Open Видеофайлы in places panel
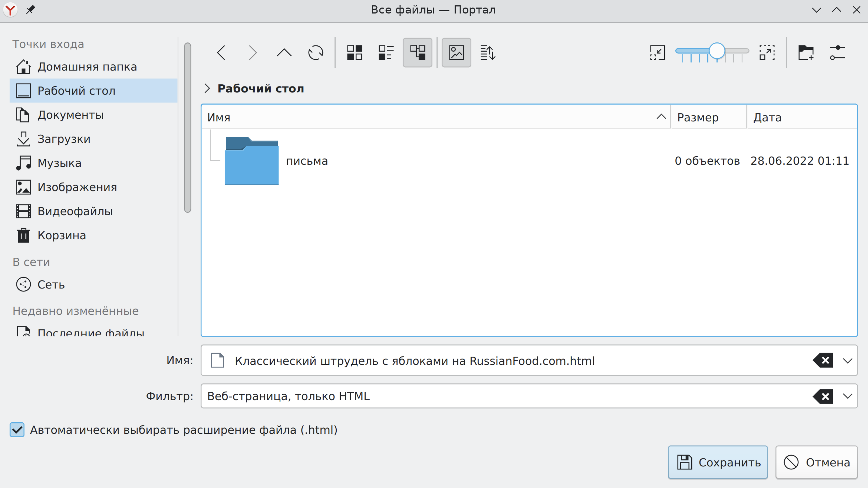868x488 pixels. (93, 211)
